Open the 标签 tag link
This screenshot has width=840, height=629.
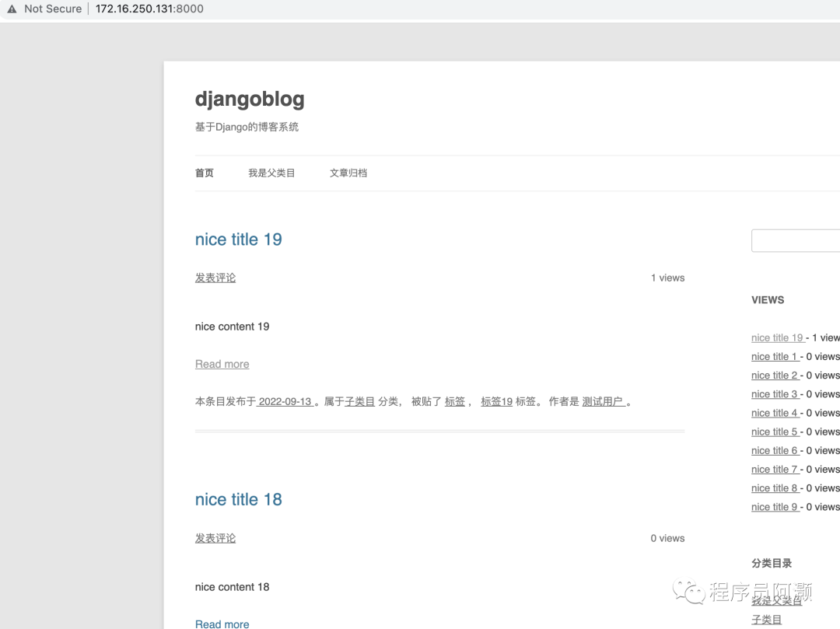(455, 401)
